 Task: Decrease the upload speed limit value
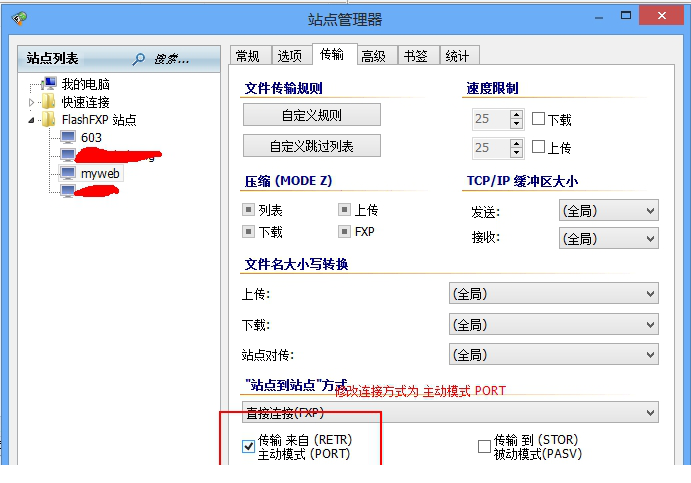516,152
